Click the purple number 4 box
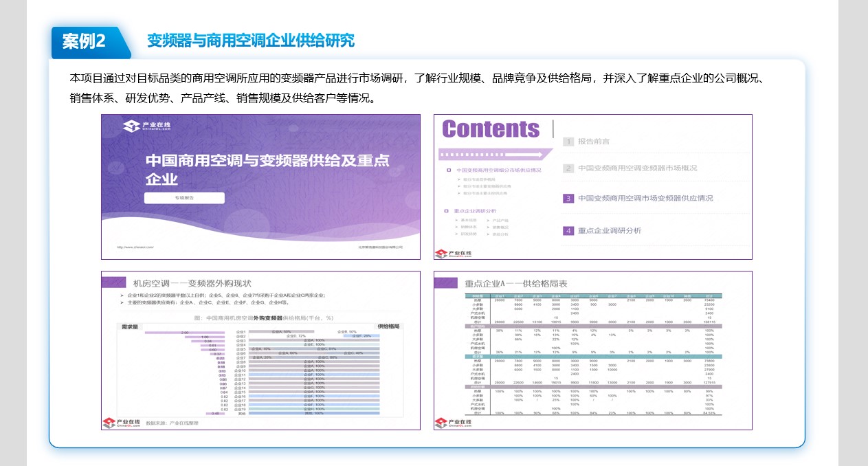Image resolution: width=868 pixels, height=466 pixels. click(568, 231)
